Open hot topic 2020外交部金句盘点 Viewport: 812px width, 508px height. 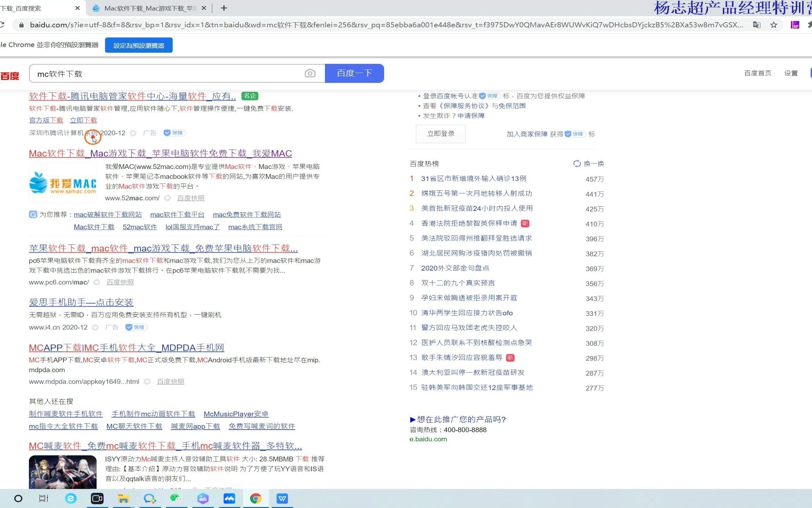click(455, 268)
